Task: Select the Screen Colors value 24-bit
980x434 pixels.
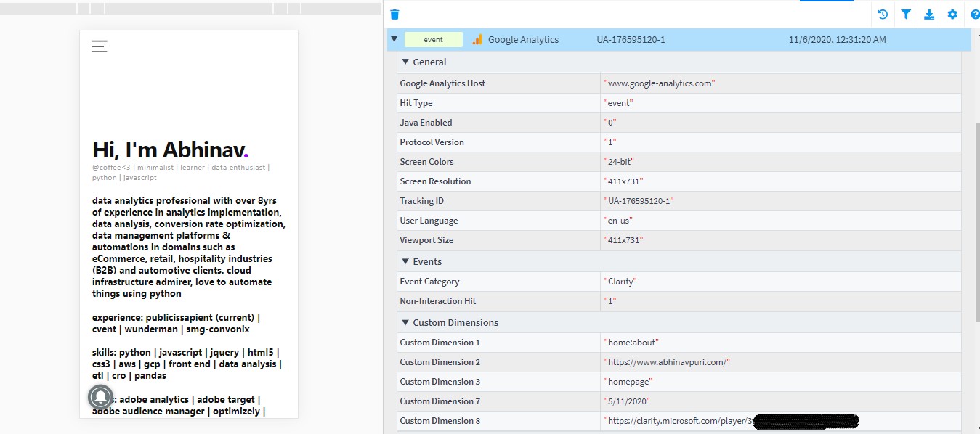Action: tap(620, 162)
